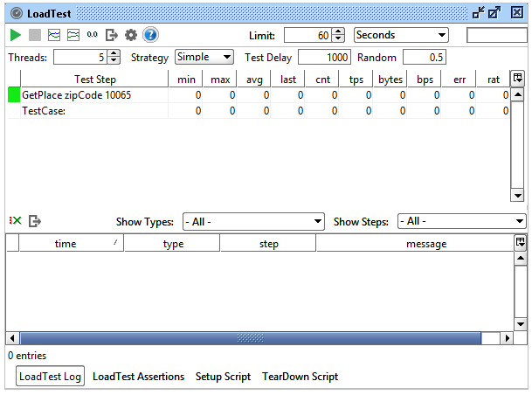
Task: Open column chooser icon for statistics table
Action: (x=518, y=78)
